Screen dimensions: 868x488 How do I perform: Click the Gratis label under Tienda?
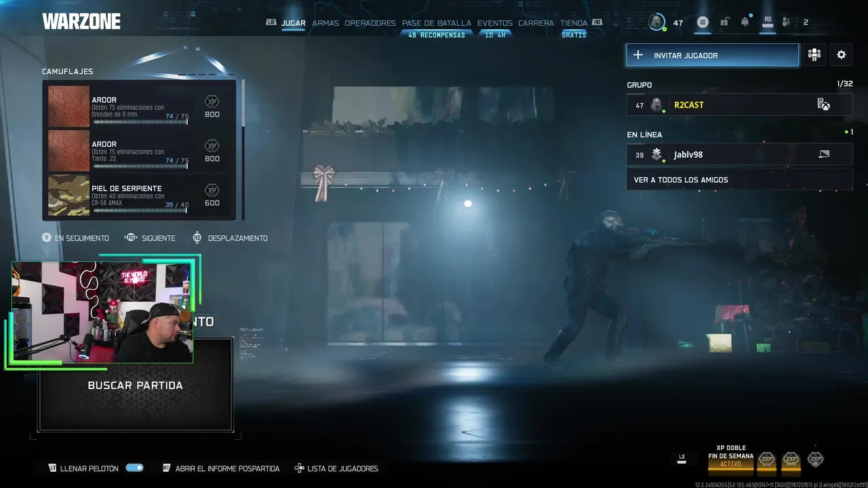click(x=574, y=35)
